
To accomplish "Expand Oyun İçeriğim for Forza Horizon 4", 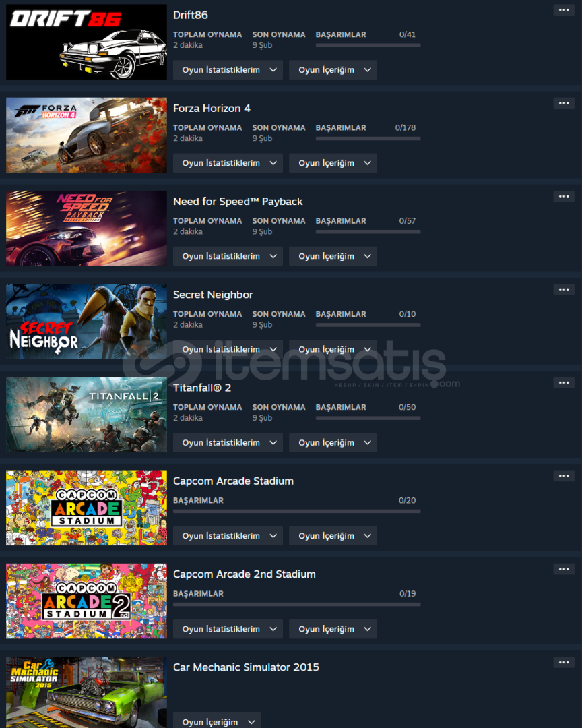I will (333, 163).
